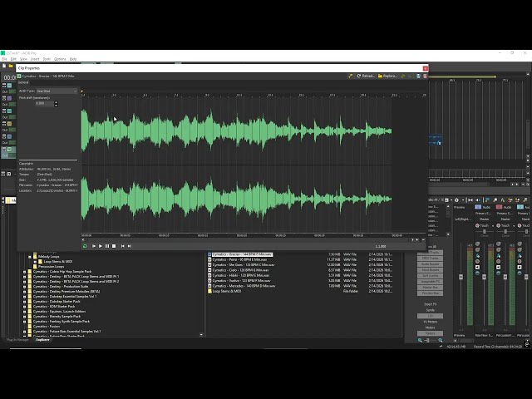The width and height of the screenshot is (532, 399).
Task: Select Cymatics - Fantasy Synth Sample Pack folder
Action: 61,322
